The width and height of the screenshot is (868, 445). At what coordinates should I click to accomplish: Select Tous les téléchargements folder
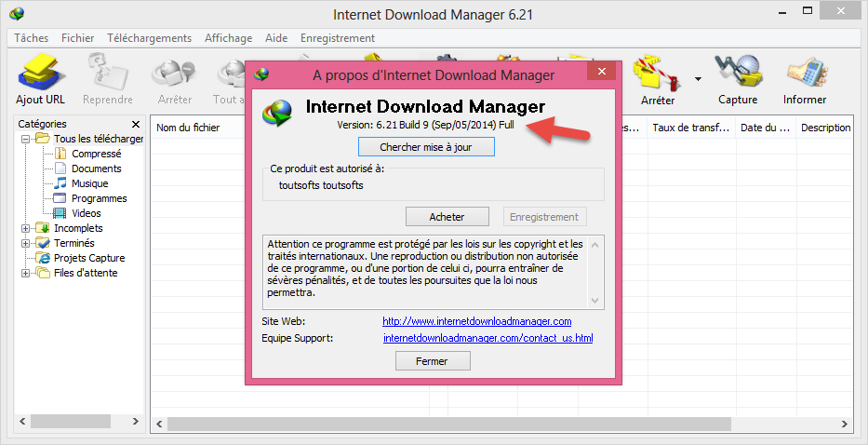99,139
